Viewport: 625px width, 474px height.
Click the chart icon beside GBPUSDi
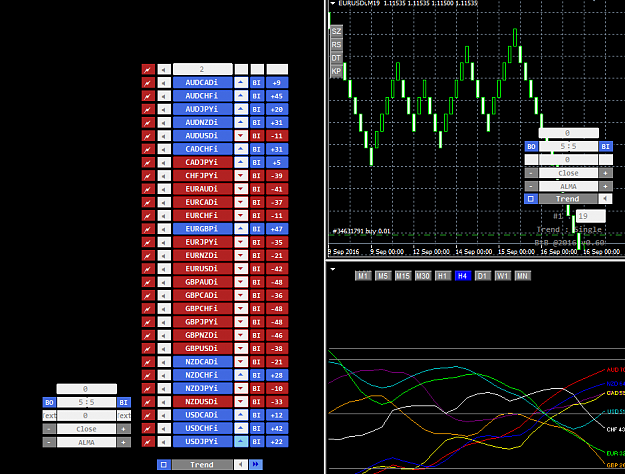[x=148, y=349]
